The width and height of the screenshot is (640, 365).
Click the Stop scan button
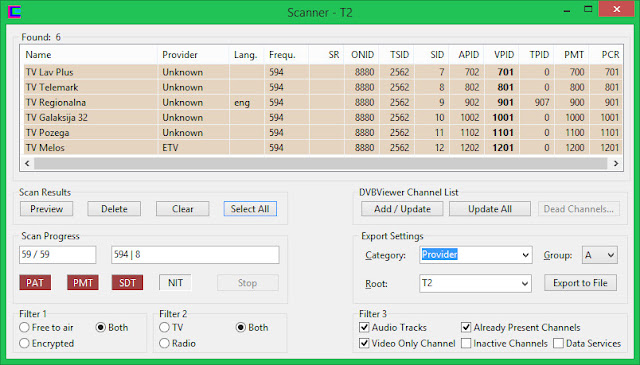pos(247,283)
